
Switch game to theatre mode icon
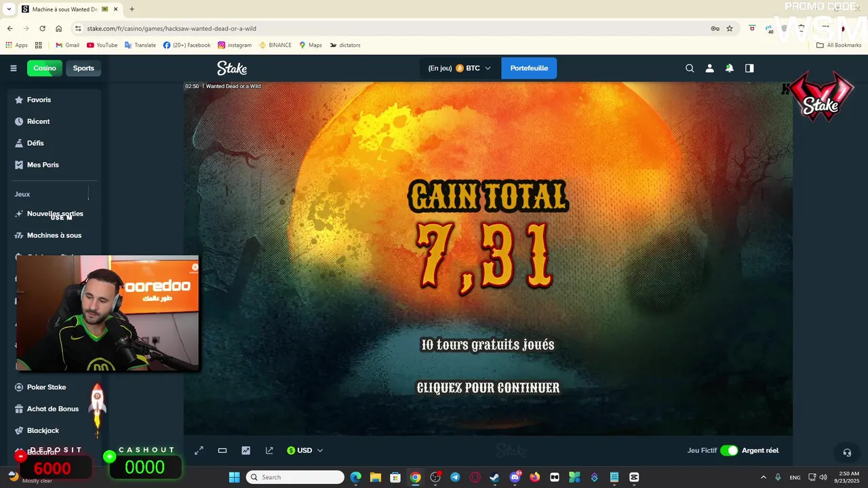pyautogui.click(x=222, y=450)
